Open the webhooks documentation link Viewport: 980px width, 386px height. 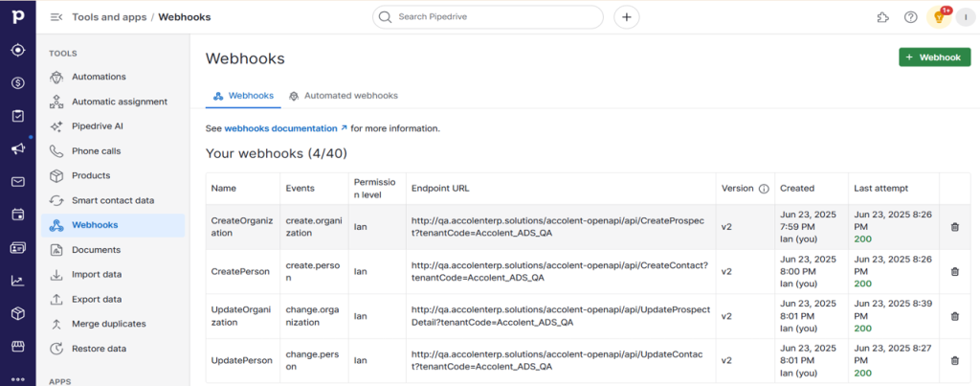(x=285, y=128)
